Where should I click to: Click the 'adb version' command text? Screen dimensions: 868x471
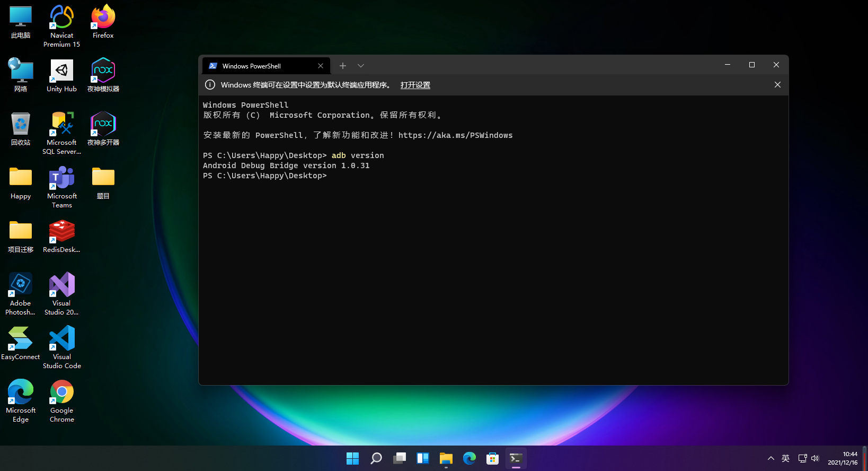tap(358, 155)
